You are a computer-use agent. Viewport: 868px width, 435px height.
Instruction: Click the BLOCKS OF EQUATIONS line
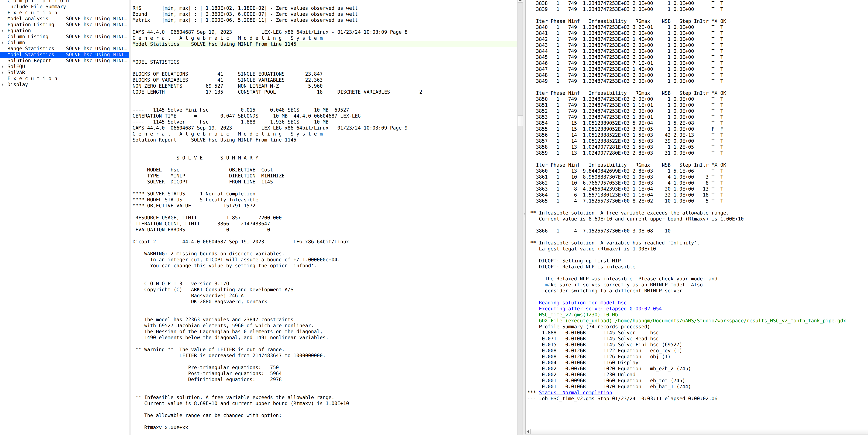coord(227,74)
